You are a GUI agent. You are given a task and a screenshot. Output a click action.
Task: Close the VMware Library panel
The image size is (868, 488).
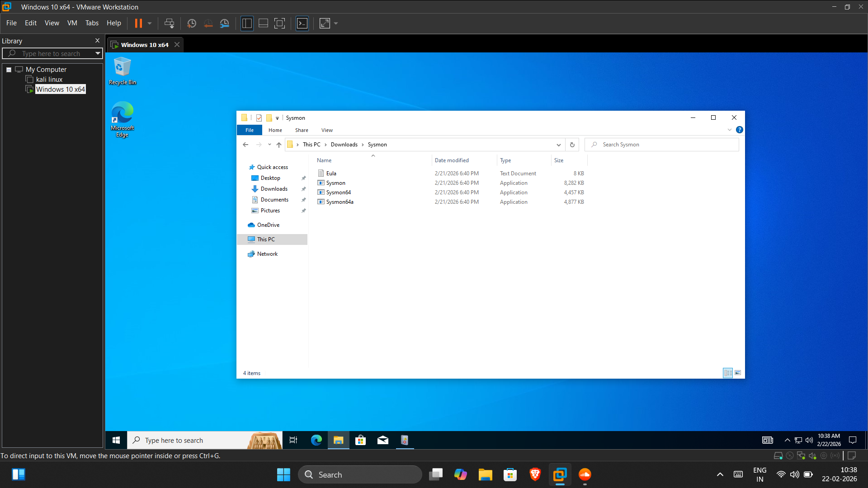[97, 41]
